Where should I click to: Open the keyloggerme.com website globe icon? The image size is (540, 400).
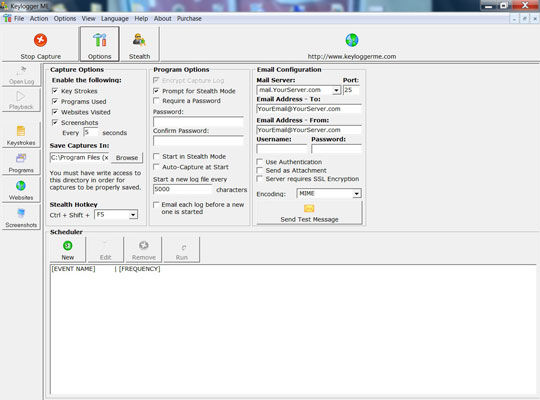pos(352,40)
